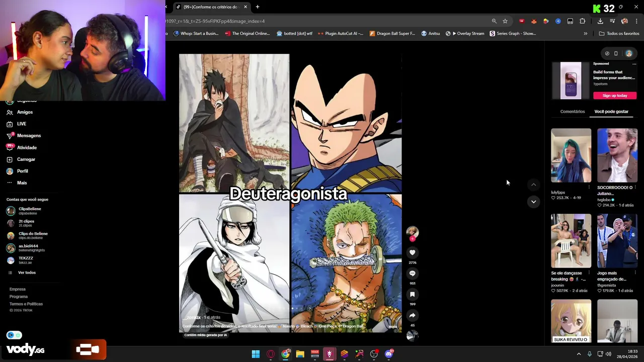Select the Conforme os critérios browser tab

pyautogui.click(x=211, y=7)
